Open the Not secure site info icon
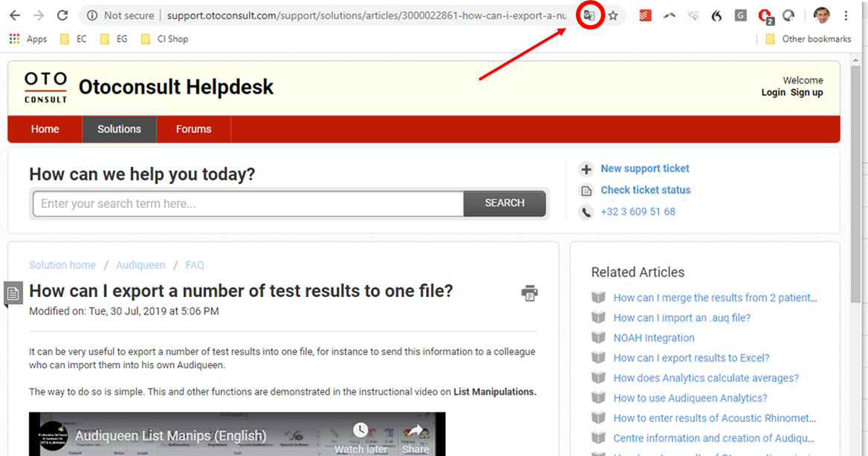 click(x=92, y=16)
